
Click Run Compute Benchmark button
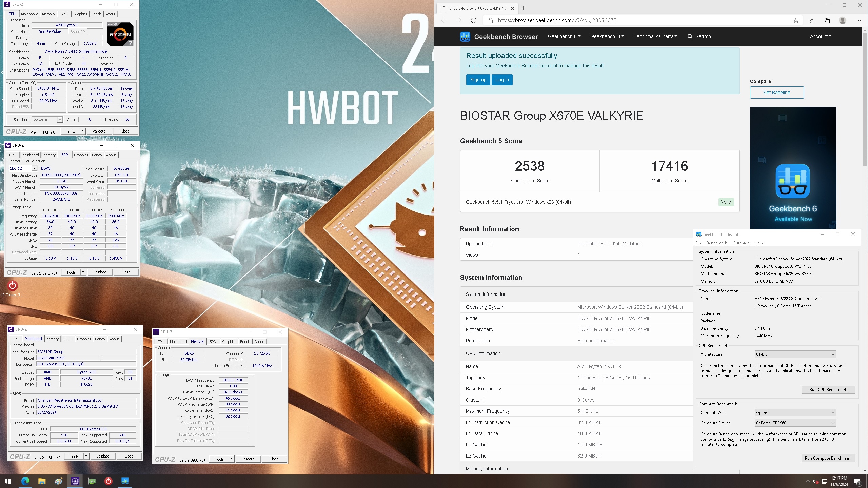click(x=828, y=458)
